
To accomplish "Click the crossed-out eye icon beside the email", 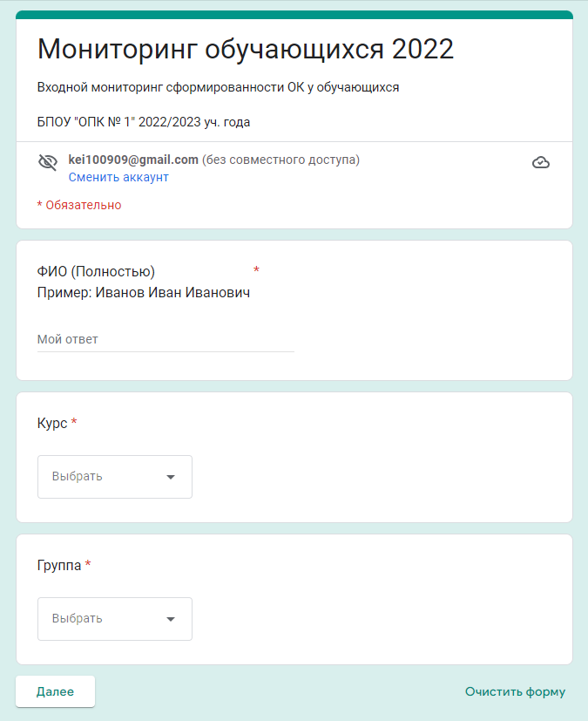I will (47, 162).
